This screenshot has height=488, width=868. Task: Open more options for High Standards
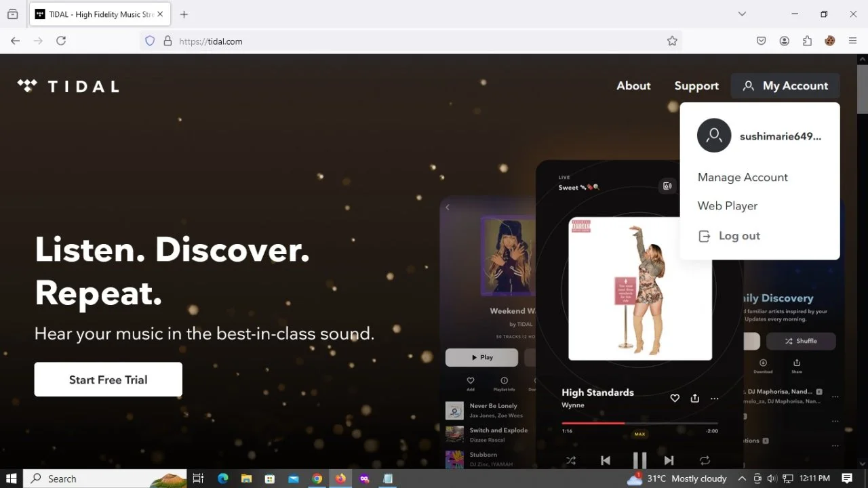pyautogui.click(x=714, y=399)
